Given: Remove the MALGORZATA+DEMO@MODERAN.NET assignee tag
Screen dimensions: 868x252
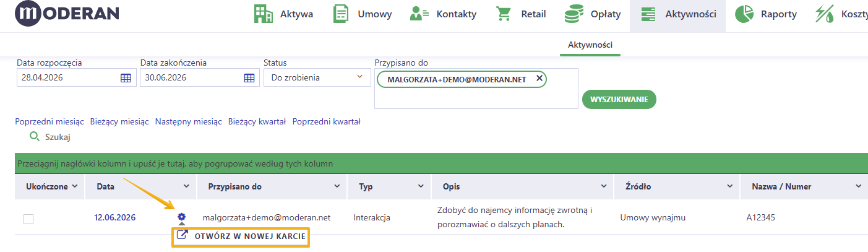Looking at the screenshot, I should pyautogui.click(x=539, y=79).
